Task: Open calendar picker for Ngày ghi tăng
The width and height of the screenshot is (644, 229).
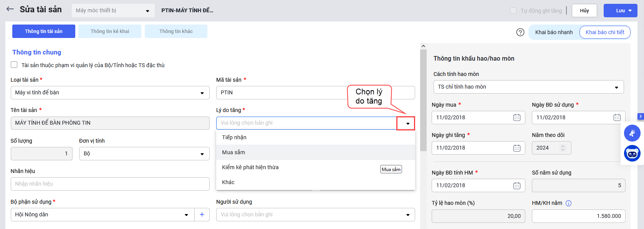Action: coord(517,148)
